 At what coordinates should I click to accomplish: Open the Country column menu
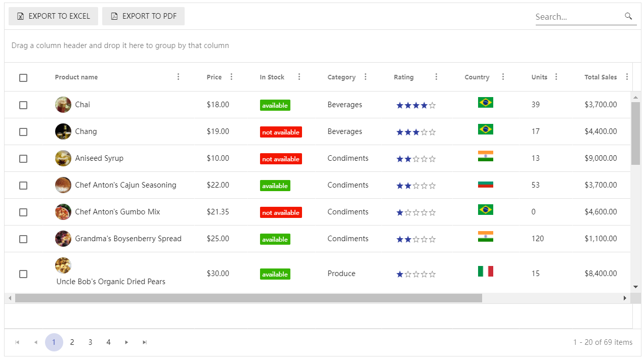click(x=503, y=77)
